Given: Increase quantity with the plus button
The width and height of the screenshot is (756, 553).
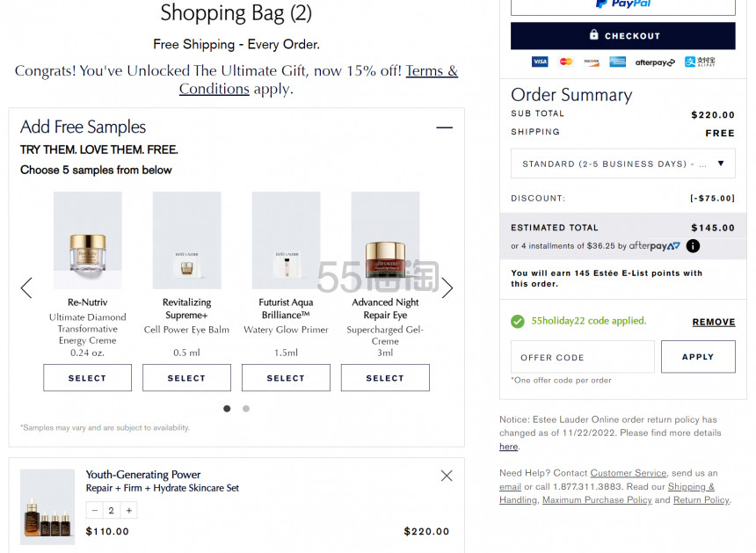Looking at the screenshot, I should tap(128, 510).
